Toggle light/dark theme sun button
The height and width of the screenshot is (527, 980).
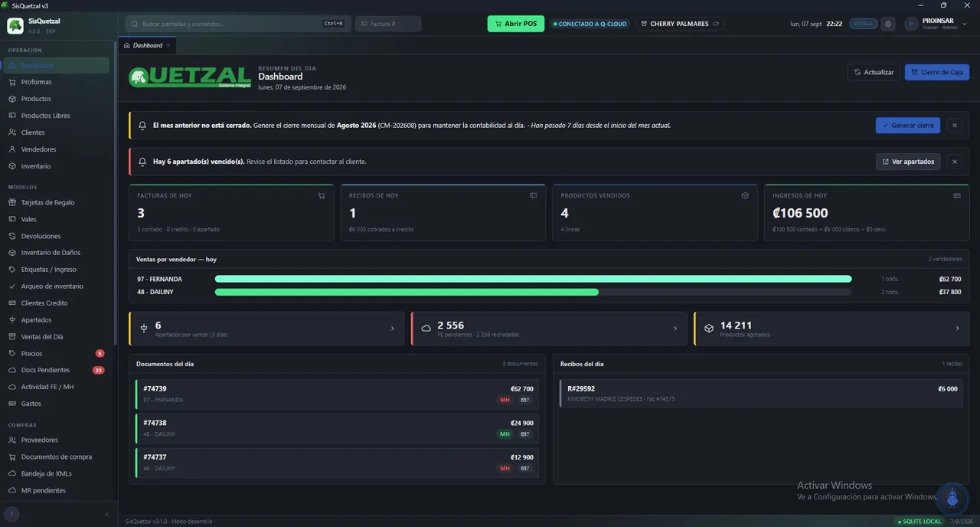point(888,24)
